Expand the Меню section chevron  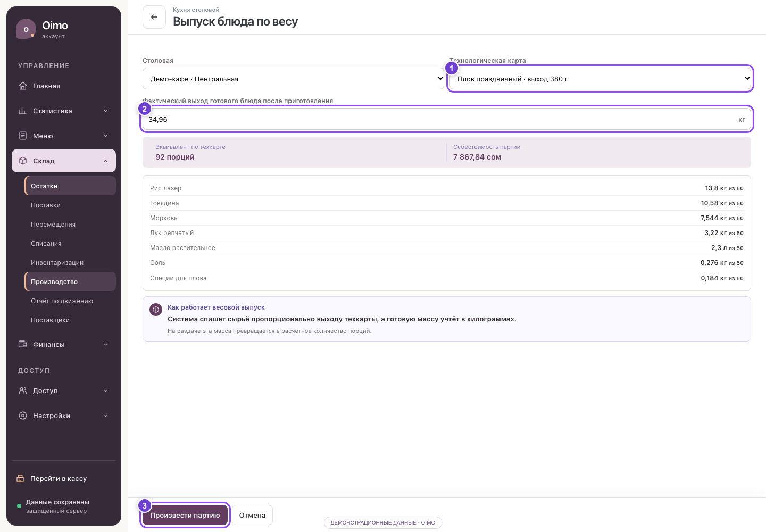[x=105, y=136]
